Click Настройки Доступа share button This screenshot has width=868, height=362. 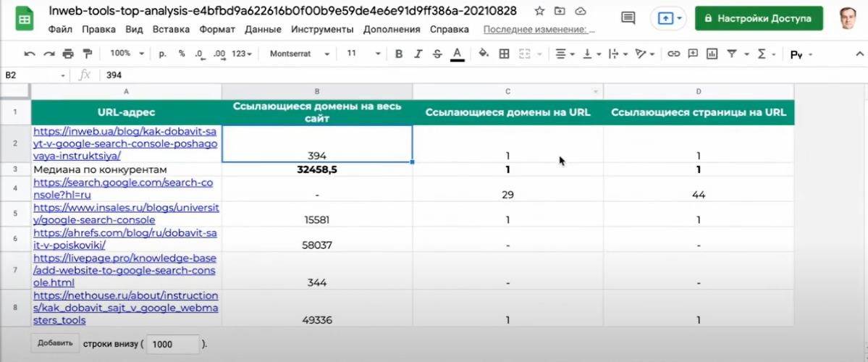[759, 18]
